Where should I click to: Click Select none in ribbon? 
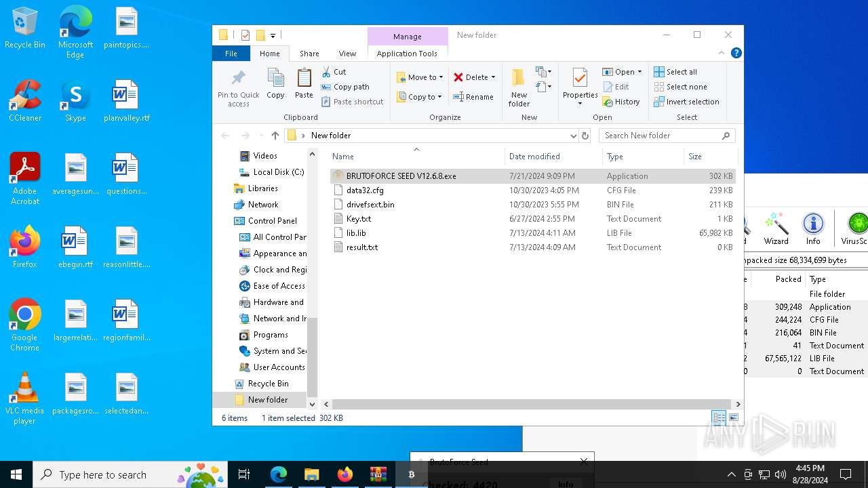pos(680,87)
